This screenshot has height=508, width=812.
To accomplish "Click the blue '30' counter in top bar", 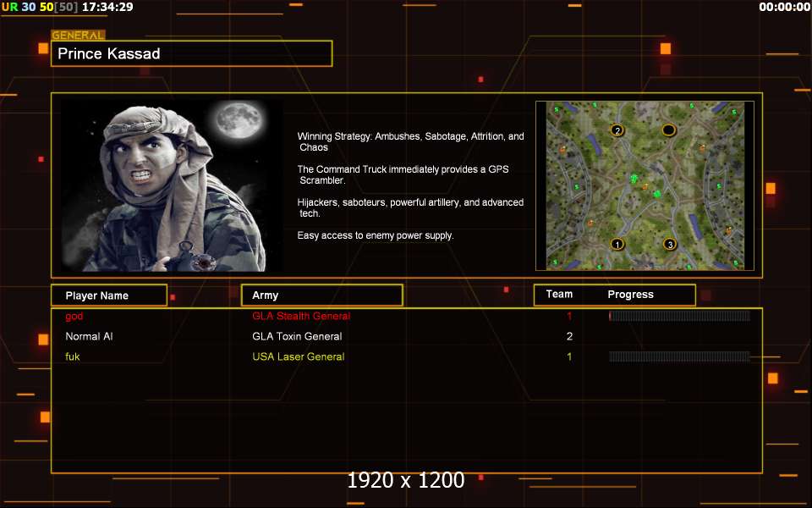I will pyautogui.click(x=29, y=7).
